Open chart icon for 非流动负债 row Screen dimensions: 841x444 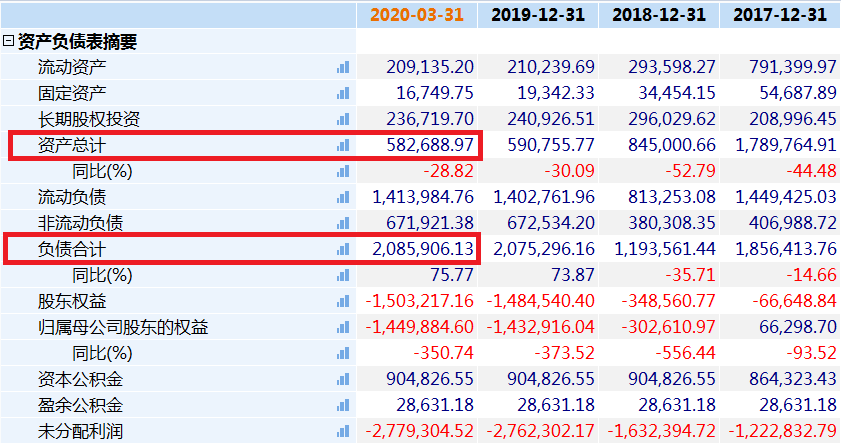coord(343,223)
